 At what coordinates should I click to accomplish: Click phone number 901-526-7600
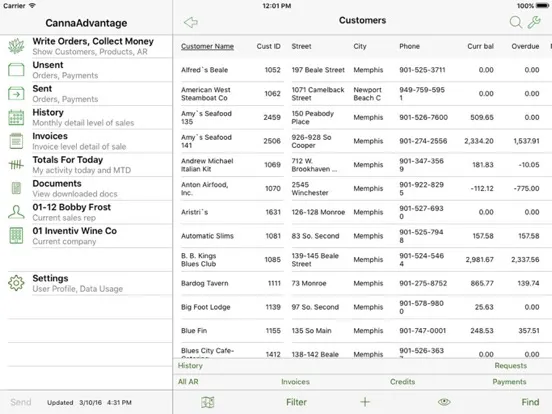click(x=424, y=117)
